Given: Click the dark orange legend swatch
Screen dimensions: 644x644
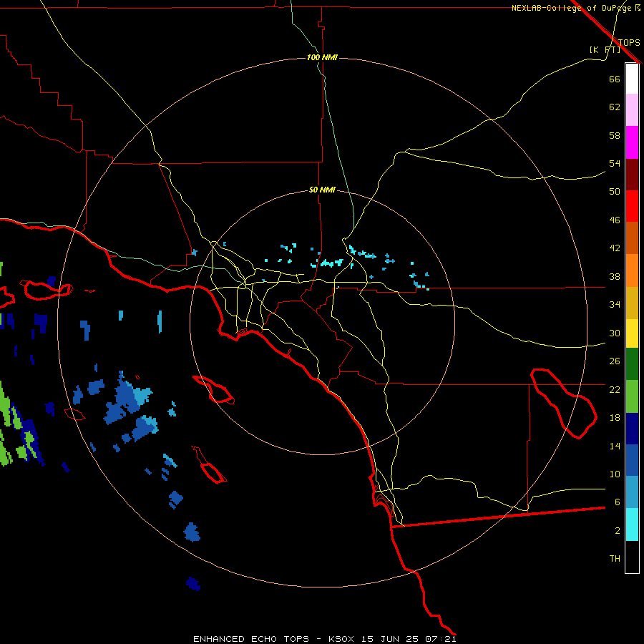Looking at the screenshot, I should (x=632, y=238).
